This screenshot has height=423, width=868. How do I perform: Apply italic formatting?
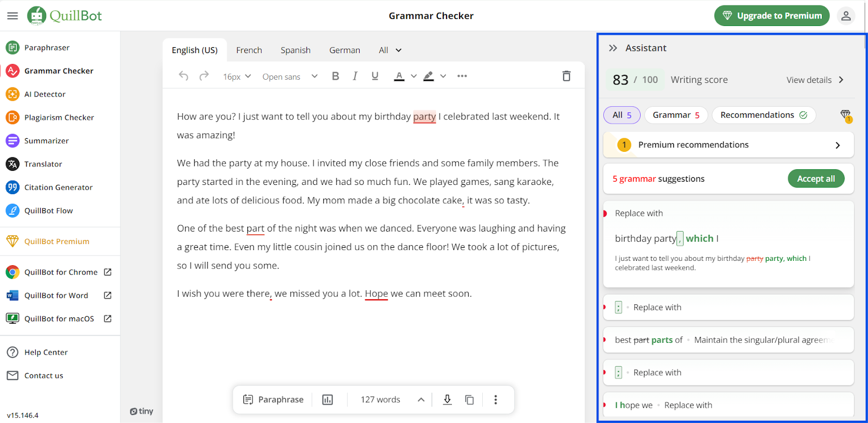(355, 76)
